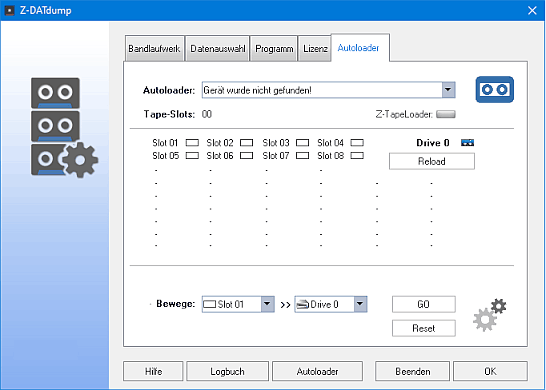Click the Z-TapeLoader status indicator
This screenshot has height=390, width=546.
click(446, 114)
